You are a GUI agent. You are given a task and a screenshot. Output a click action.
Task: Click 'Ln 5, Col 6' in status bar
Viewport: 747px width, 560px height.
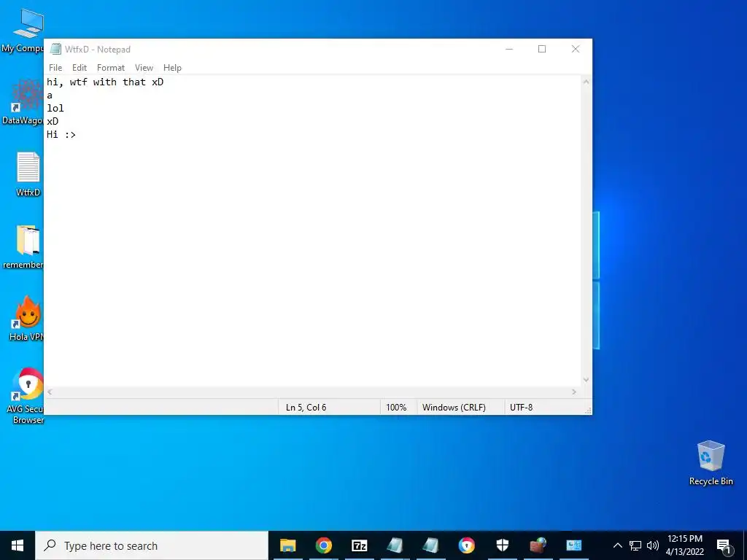tap(306, 407)
